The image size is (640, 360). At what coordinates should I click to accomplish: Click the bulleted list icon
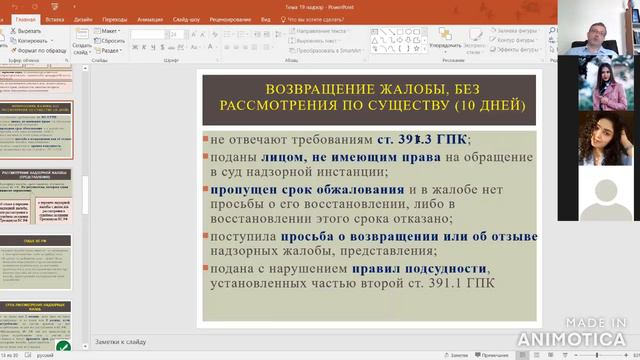pos(228,35)
